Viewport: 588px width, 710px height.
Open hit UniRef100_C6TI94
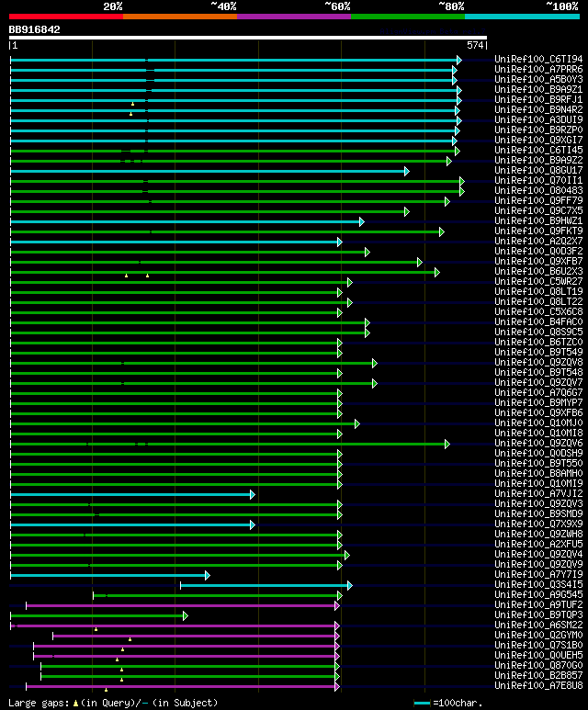click(538, 59)
